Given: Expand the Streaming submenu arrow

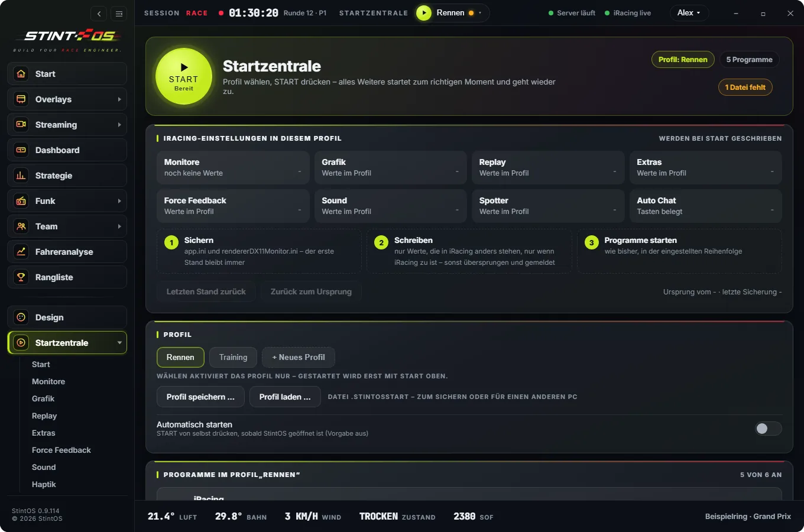Looking at the screenshot, I should 119,125.
